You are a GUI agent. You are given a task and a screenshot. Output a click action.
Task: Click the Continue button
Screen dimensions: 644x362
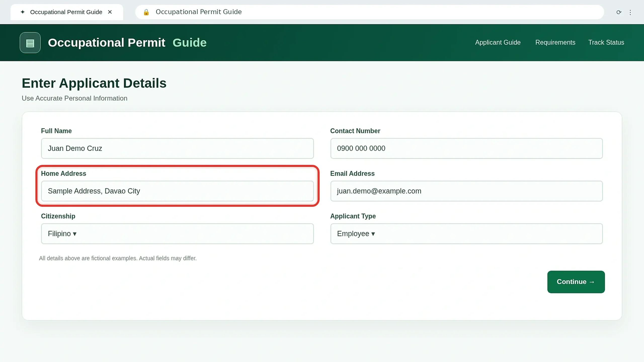click(x=576, y=282)
